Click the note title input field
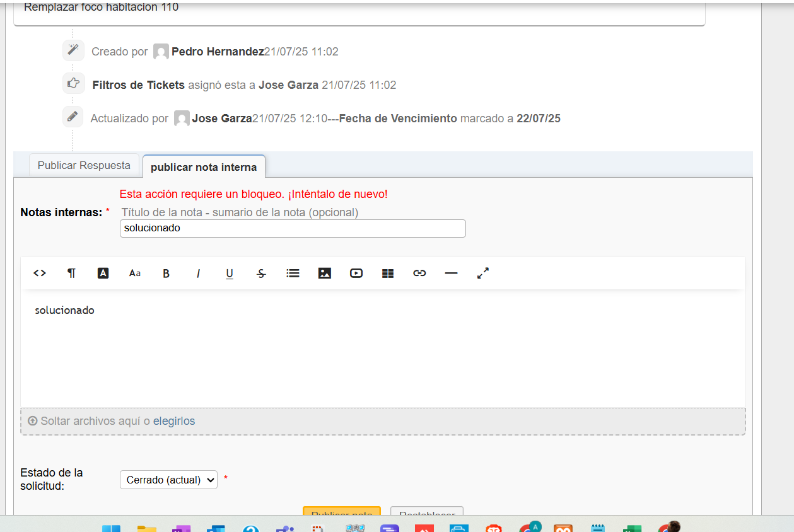This screenshot has height=532, width=794. point(293,228)
